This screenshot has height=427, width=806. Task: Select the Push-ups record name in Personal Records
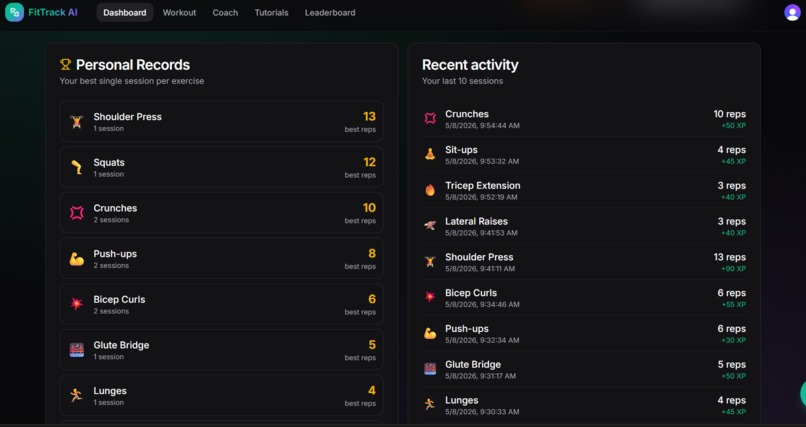(x=115, y=254)
